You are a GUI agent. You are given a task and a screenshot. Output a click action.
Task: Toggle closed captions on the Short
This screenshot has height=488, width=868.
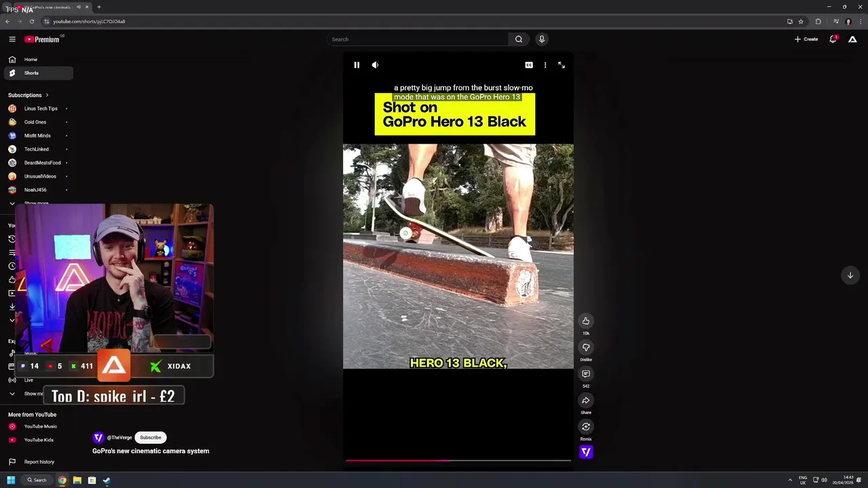(529, 65)
